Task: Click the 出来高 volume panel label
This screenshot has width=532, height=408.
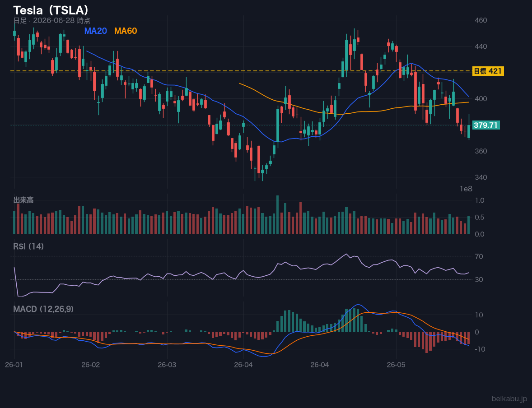Action: [x=23, y=200]
